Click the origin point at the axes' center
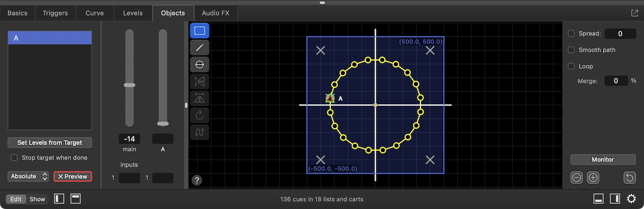This screenshot has width=644, height=209. click(375, 105)
